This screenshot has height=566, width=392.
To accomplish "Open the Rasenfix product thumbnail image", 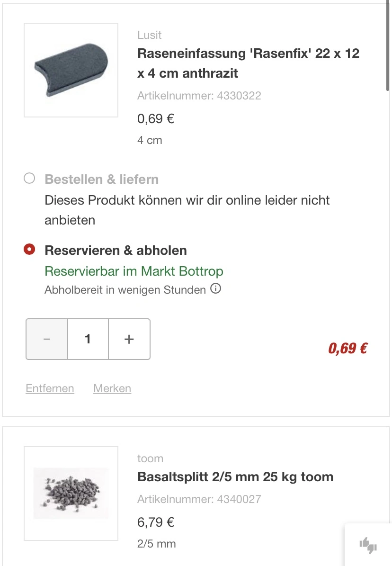I will click(71, 70).
